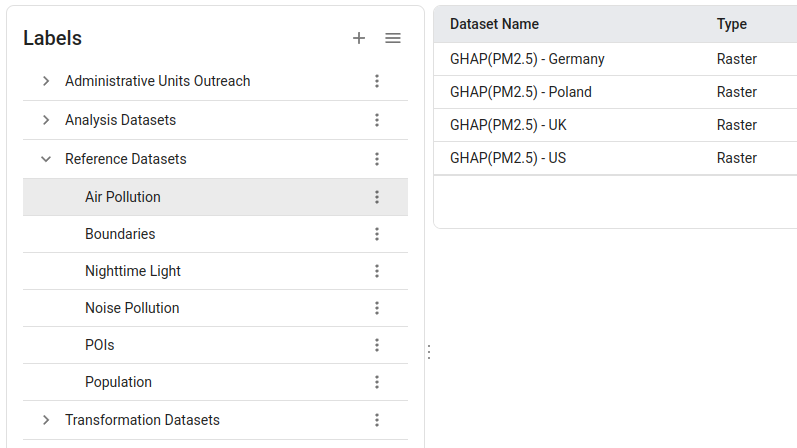Expand the Transformation Datasets group
The width and height of the screenshot is (797, 448).
point(46,420)
